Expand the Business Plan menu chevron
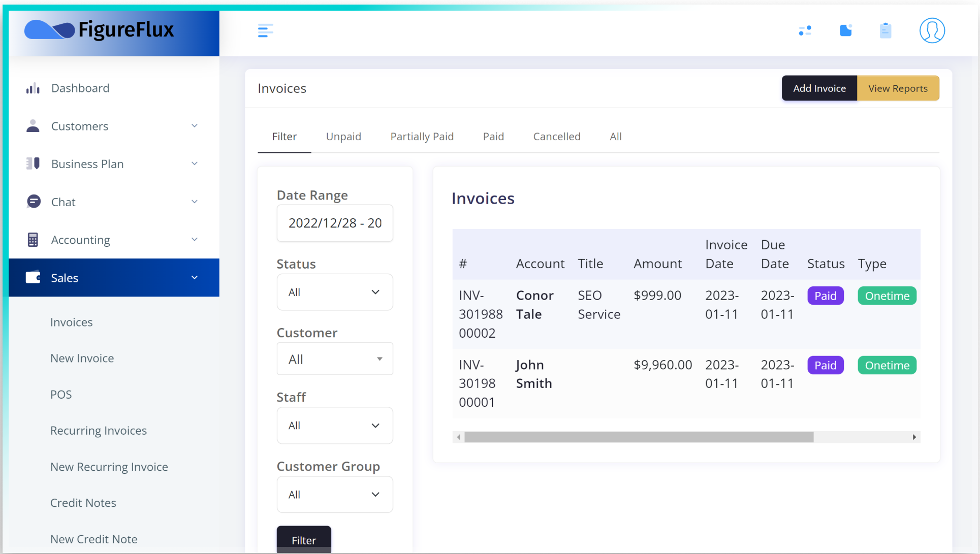 pos(194,164)
